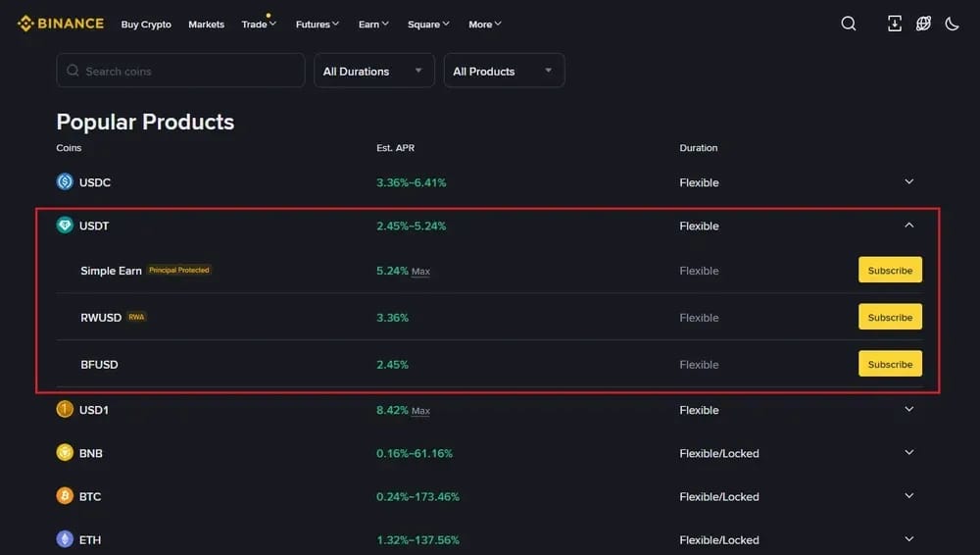Click the USDT coin icon
This screenshot has height=555, width=980.
(65, 226)
